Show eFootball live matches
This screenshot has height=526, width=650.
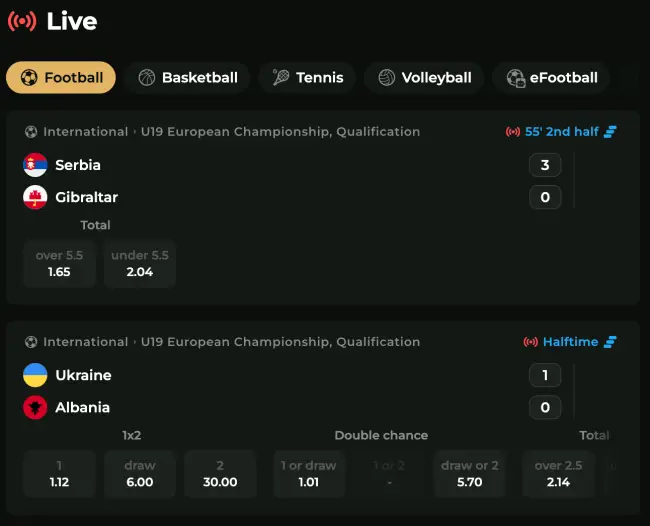coord(551,77)
